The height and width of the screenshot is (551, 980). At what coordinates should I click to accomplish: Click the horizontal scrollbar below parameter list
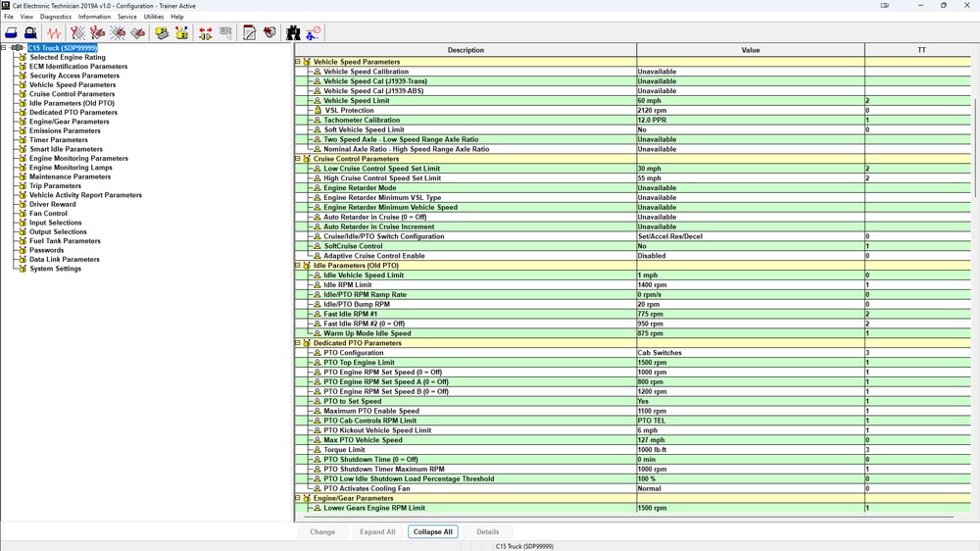tap(628, 518)
